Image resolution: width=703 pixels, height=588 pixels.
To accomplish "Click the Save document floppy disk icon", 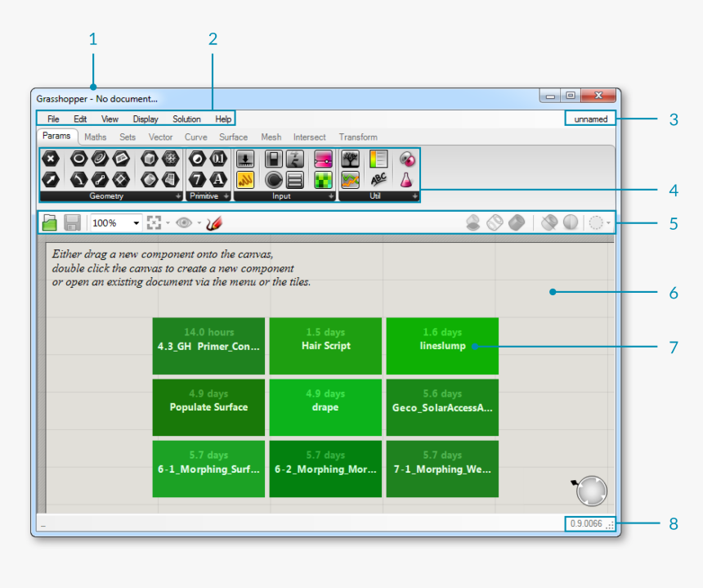I will [71, 222].
